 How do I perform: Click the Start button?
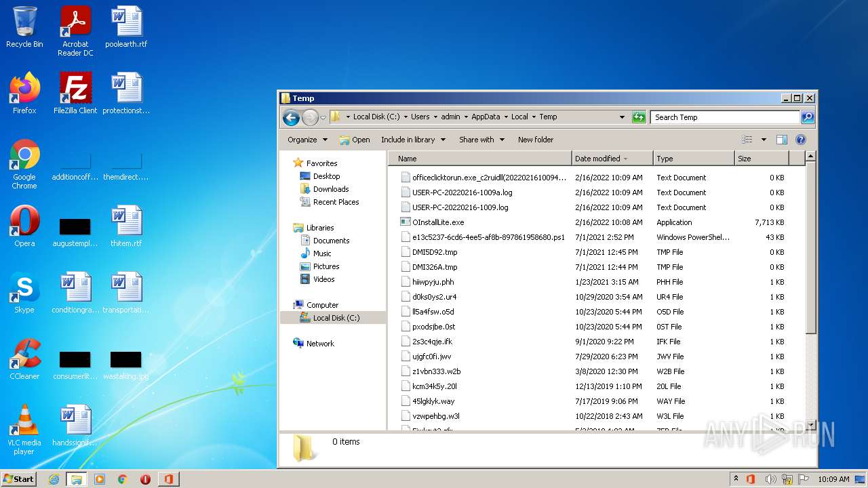click(19, 479)
